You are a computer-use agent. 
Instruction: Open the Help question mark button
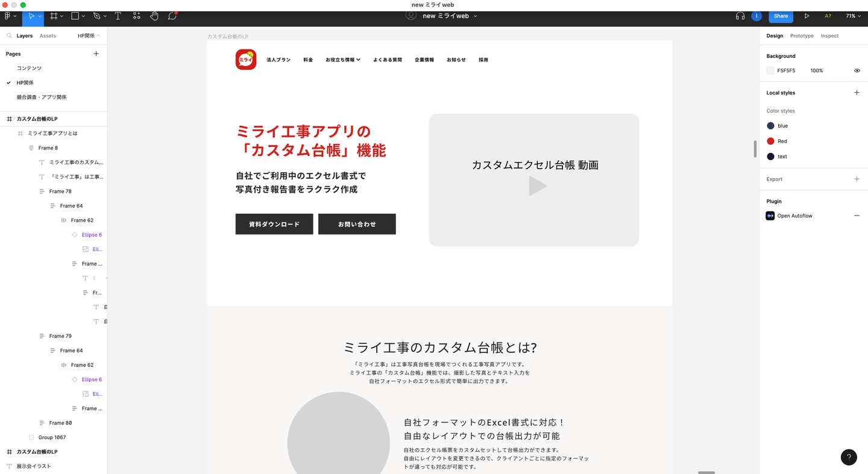pos(849,457)
